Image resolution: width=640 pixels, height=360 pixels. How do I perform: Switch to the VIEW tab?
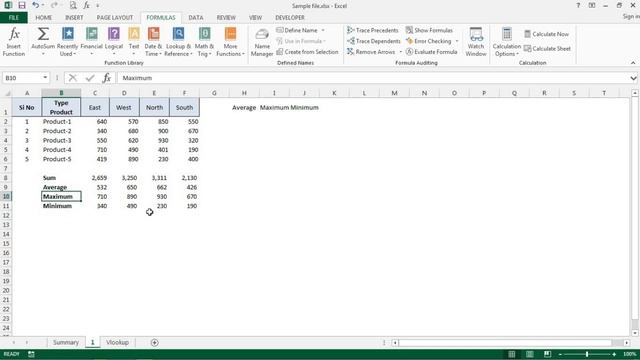click(256, 18)
